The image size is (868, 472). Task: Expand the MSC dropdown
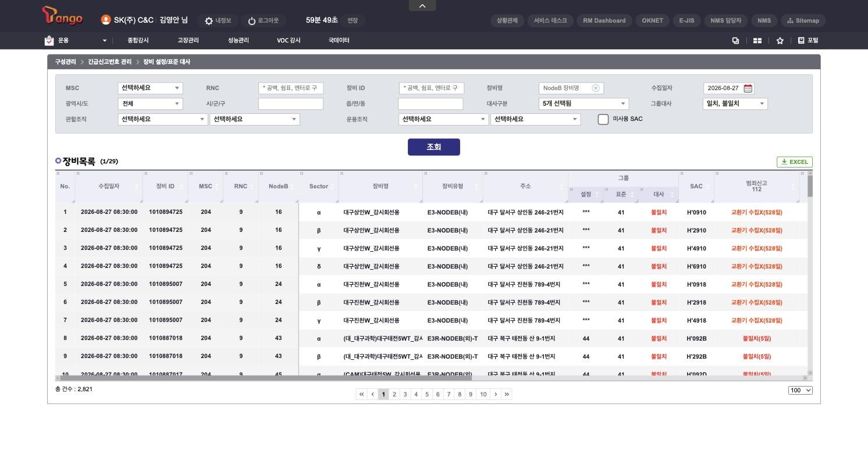(150, 88)
